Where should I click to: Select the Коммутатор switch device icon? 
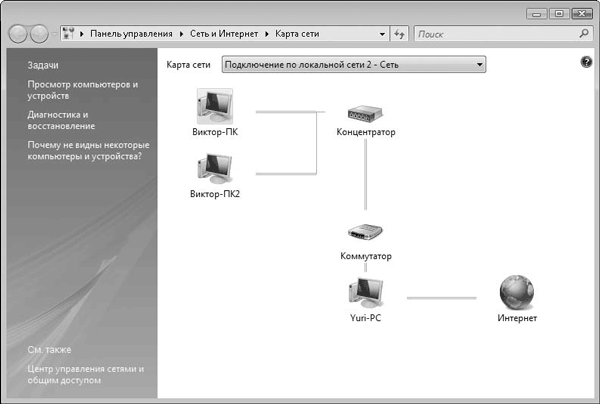pos(366,235)
